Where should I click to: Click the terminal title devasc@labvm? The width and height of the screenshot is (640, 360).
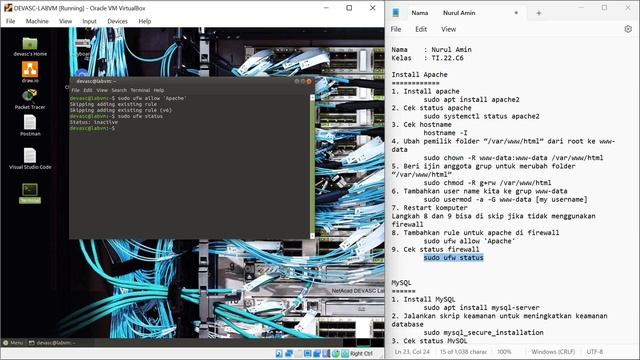pos(96,81)
